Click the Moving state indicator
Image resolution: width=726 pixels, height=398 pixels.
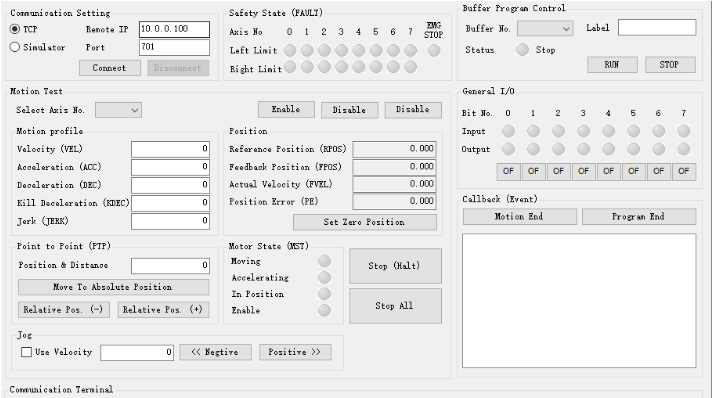click(x=324, y=261)
